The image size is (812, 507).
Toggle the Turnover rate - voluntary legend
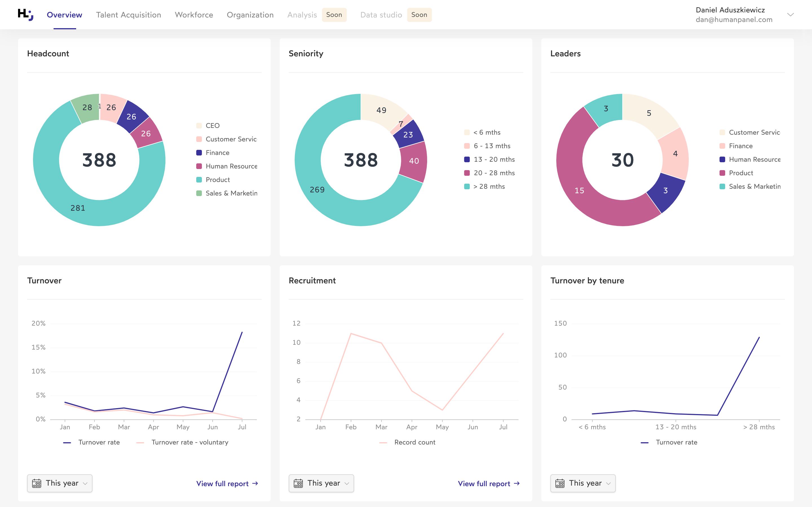189,442
